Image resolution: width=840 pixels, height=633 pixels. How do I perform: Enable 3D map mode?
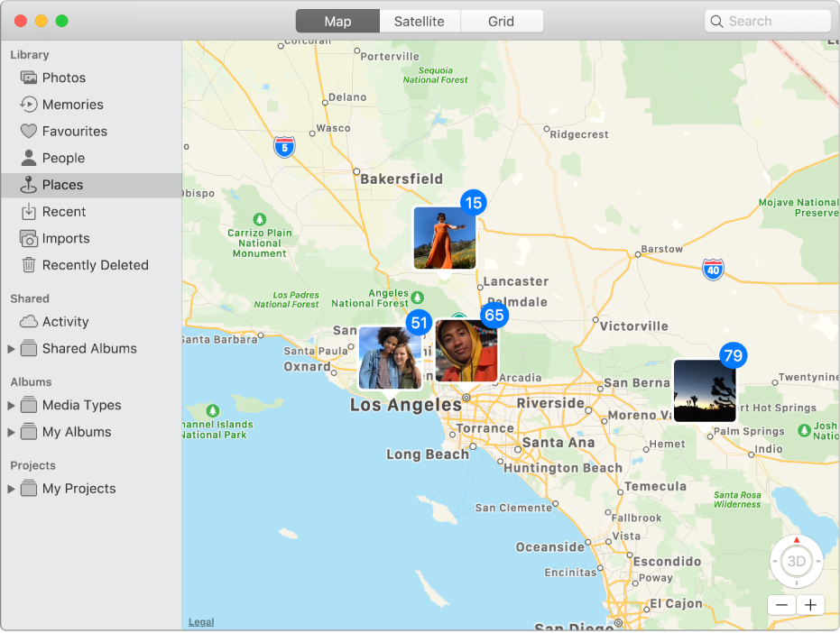[796, 561]
